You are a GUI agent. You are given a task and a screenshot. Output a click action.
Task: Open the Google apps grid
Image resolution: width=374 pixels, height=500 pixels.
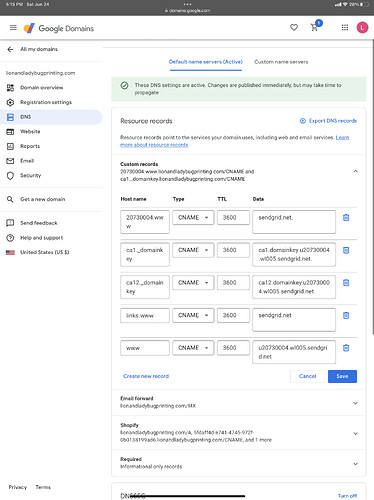point(345,28)
